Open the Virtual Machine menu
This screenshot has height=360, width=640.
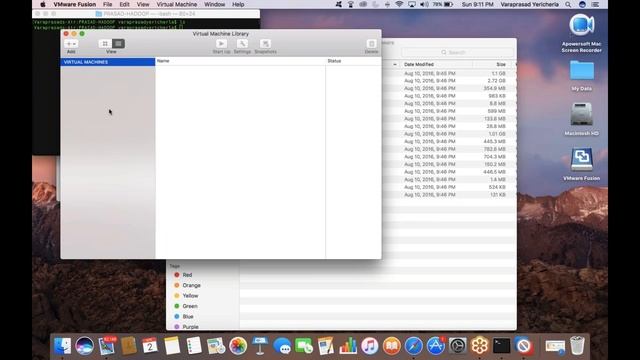[x=177, y=4]
